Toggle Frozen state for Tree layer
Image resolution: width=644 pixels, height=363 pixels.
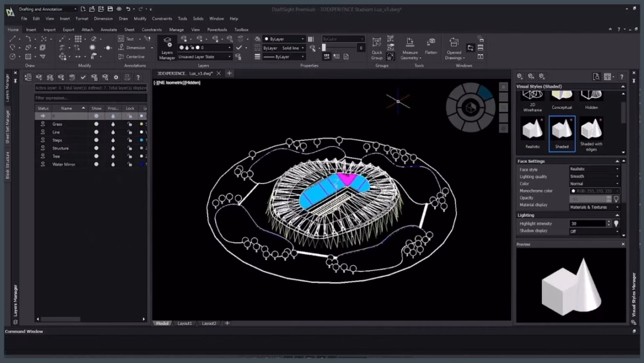113,156
